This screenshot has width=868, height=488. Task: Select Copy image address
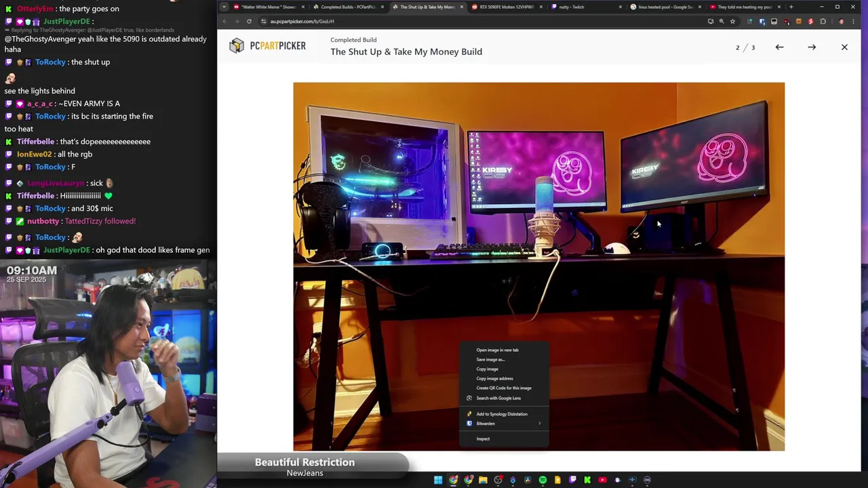pos(504,379)
